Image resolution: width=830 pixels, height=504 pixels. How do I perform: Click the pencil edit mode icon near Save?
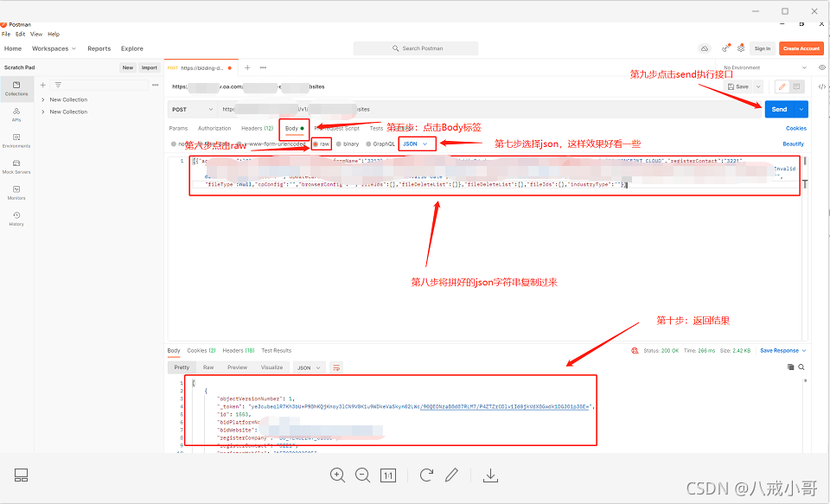click(782, 86)
